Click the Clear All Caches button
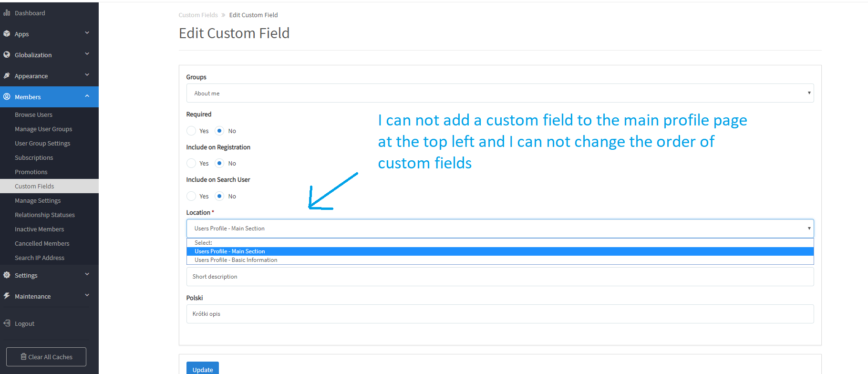This screenshot has height=374, width=868. click(46, 356)
